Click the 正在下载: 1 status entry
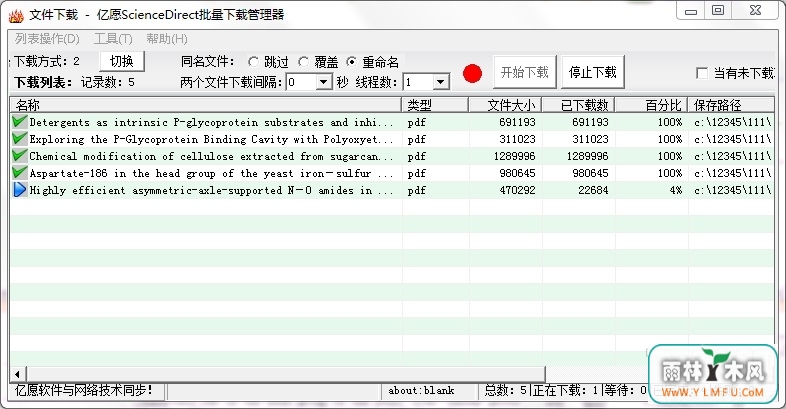This screenshot has height=409, width=786. pos(565,390)
